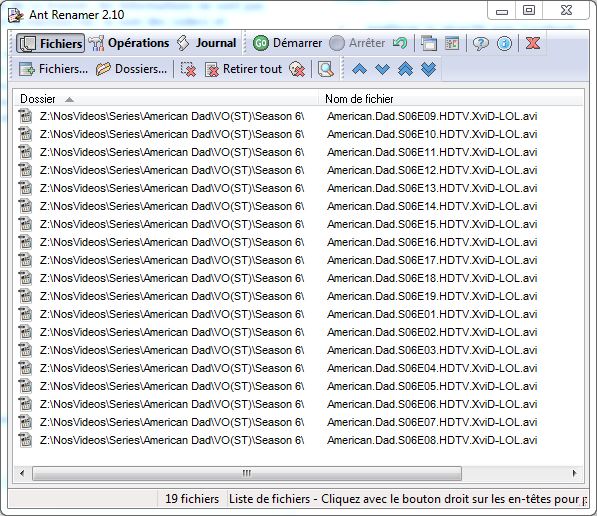This screenshot has width=597, height=516.
Task: Open the Opérations tab
Action: [129, 43]
